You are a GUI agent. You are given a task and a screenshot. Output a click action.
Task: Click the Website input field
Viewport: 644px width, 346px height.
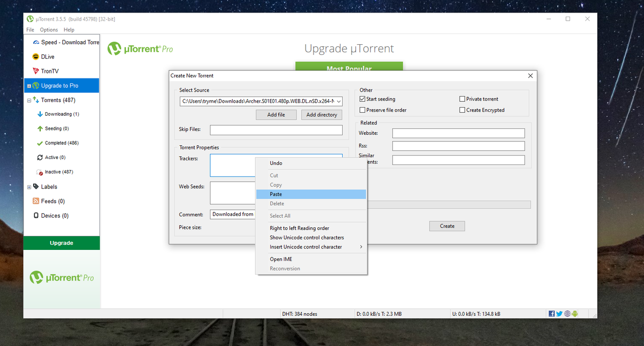click(x=458, y=133)
